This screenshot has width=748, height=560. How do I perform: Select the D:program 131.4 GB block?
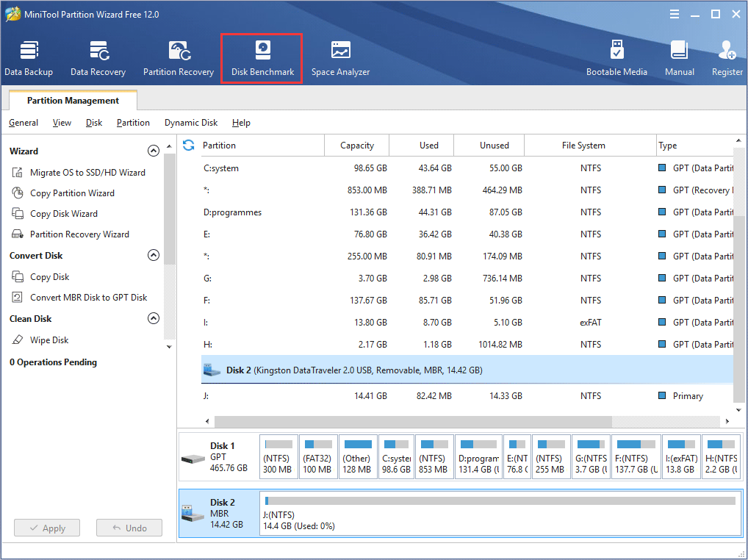coord(478,456)
